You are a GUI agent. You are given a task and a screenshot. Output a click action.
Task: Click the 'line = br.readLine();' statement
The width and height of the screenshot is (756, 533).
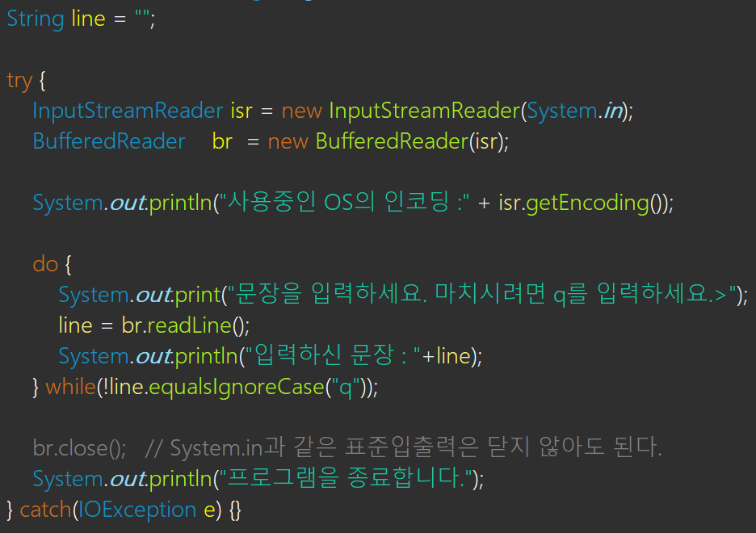coord(154,325)
